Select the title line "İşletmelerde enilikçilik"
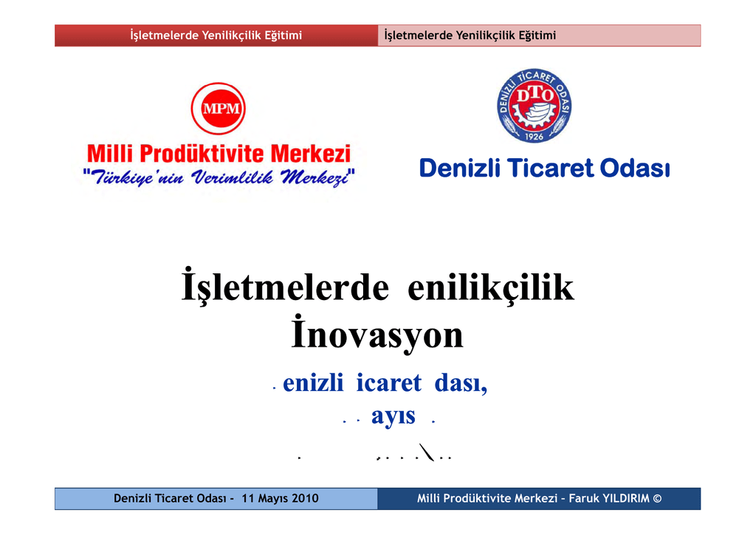The height and width of the screenshot is (535, 756). pyautogui.click(x=378, y=287)
